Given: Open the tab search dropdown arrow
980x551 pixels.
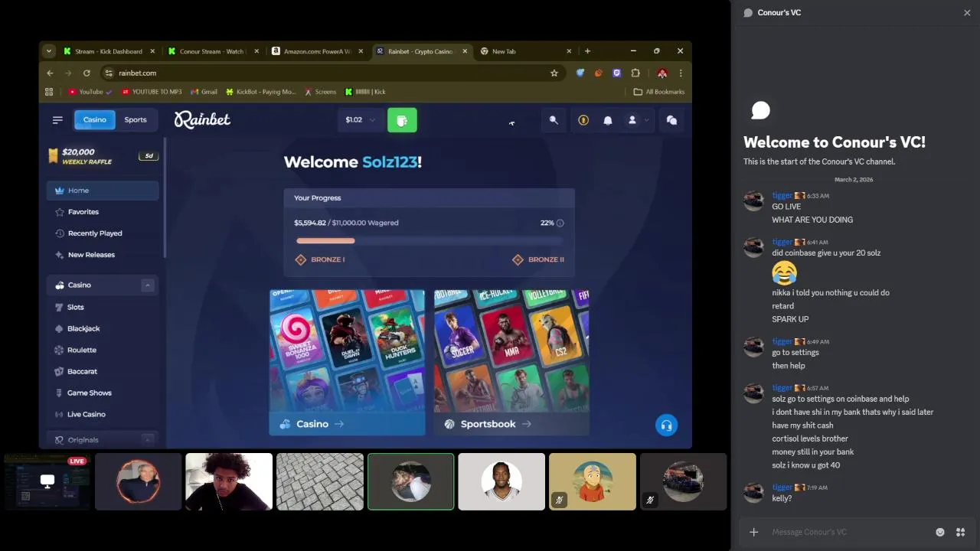Looking at the screenshot, I should pos(49,51).
